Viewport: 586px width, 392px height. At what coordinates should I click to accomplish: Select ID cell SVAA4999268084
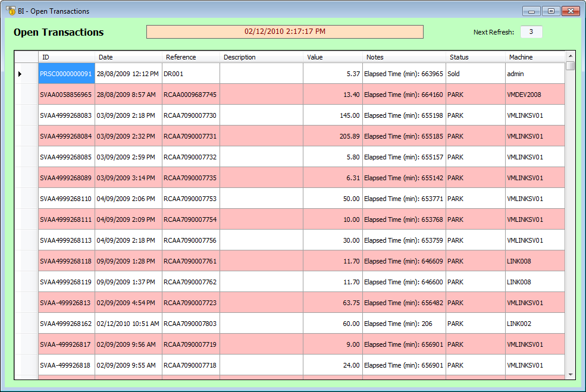click(x=67, y=136)
